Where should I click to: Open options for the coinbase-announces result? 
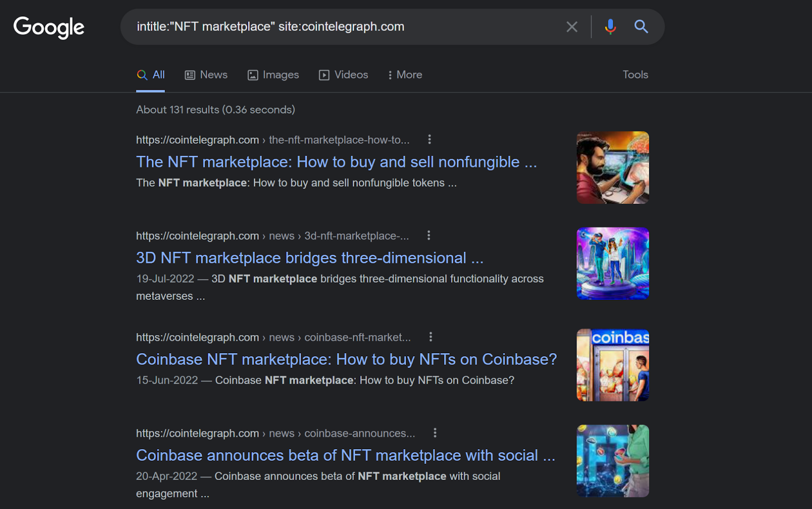435,433
